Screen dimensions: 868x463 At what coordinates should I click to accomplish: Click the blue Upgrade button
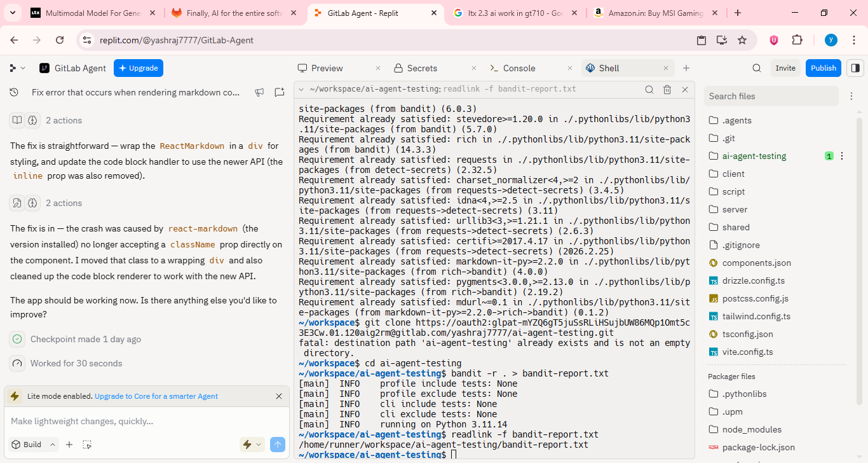click(139, 68)
